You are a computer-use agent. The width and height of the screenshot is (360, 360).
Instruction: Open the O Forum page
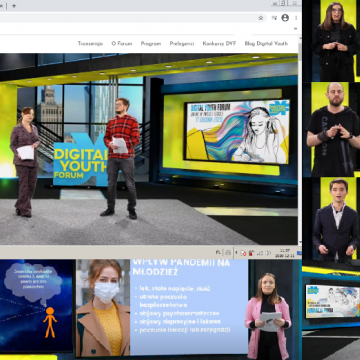coord(122,43)
